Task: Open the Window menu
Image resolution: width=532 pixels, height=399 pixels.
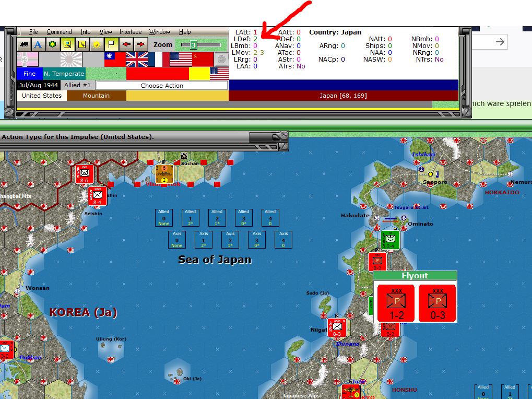Action: click(x=159, y=32)
